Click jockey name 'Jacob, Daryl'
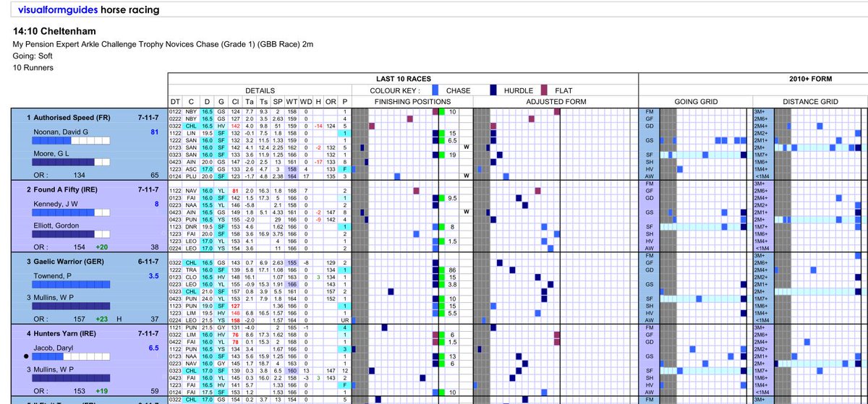The image size is (868, 404). coord(55,349)
